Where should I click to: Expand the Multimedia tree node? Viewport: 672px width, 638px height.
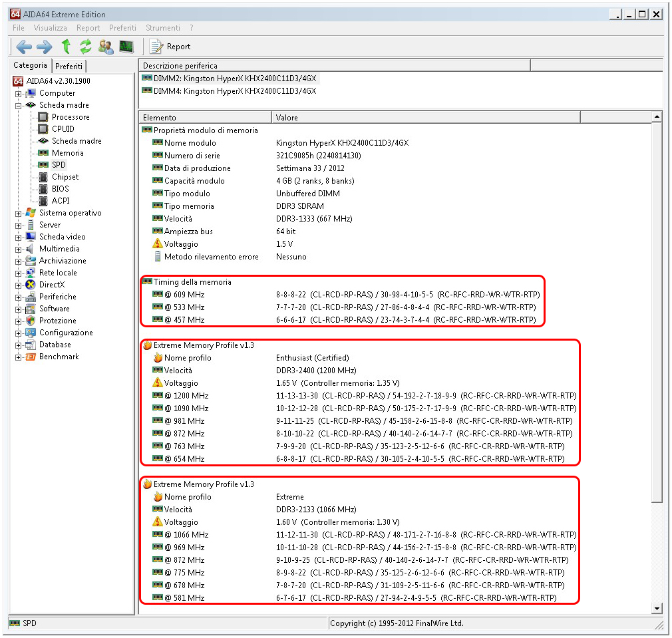[18, 249]
